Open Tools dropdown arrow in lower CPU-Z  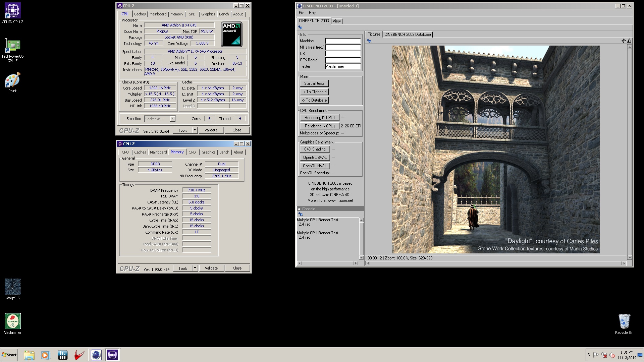(x=195, y=268)
